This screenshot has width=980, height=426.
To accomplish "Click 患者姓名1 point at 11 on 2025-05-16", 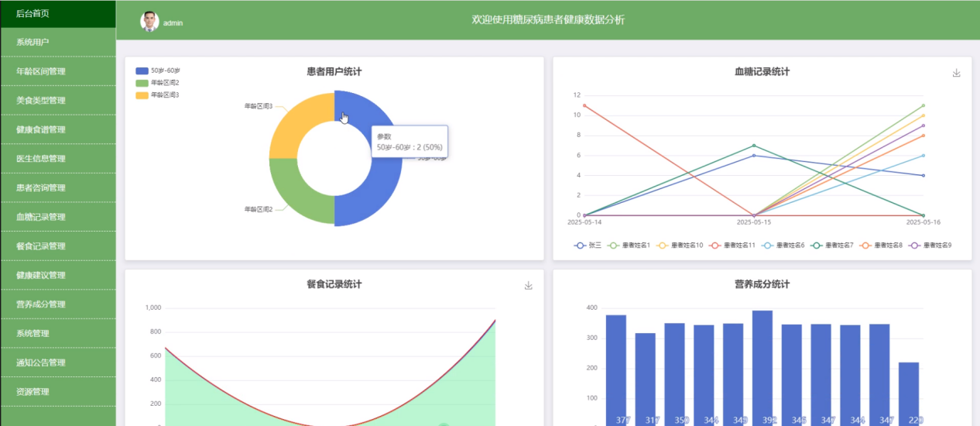I will tap(923, 105).
